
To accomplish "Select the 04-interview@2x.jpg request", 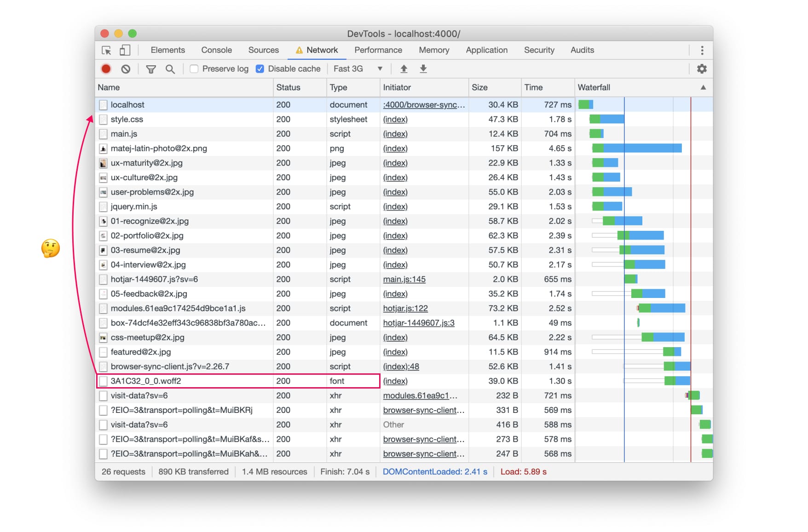I will tap(404, 265).
